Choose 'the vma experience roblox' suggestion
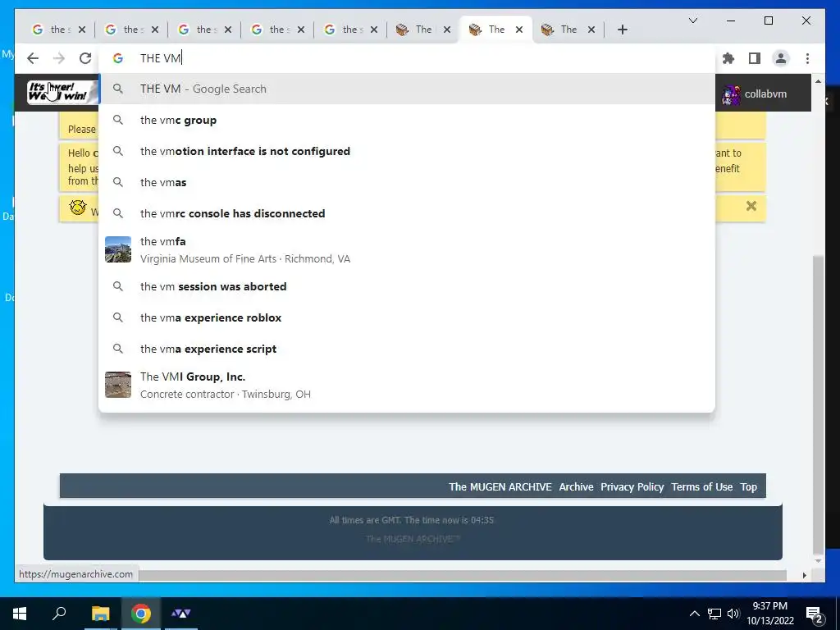The width and height of the screenshot is (840, 630). coord(407,317)
